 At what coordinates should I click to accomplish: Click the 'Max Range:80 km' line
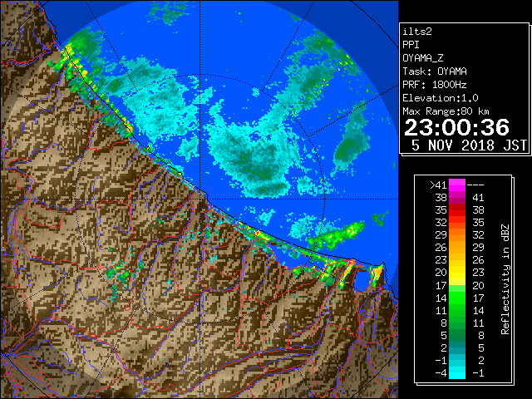coord(446,111)
